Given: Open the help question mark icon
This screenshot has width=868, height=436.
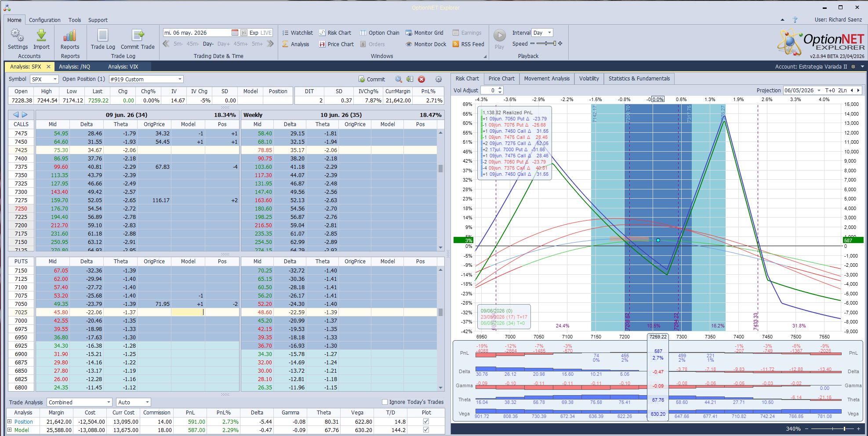Looking at the screenshot, I should click(795, 20).
